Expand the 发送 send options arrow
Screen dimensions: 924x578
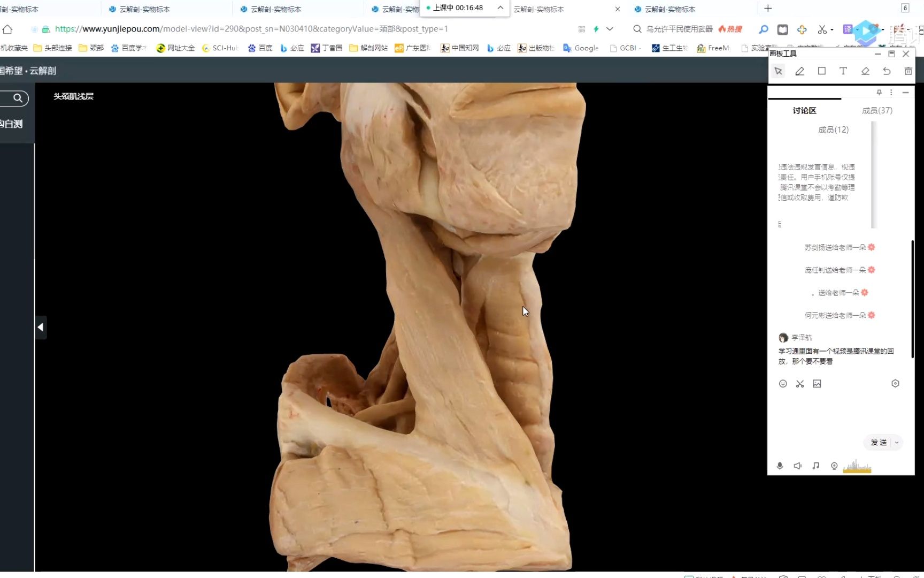(897, 443)
